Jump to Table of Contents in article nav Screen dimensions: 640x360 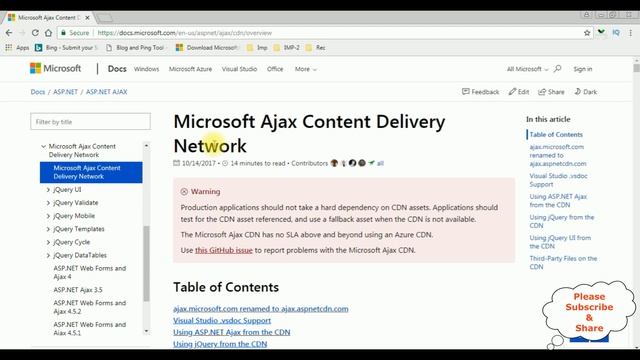click(556, 135)
